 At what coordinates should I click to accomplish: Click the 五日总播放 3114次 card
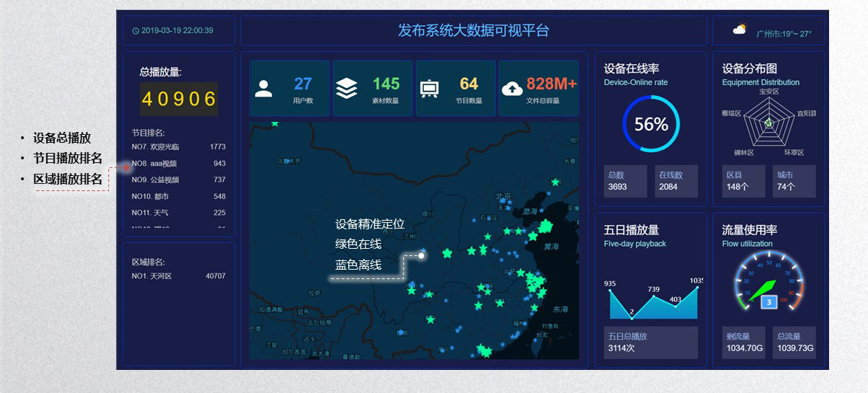click(x=651, y=343)
